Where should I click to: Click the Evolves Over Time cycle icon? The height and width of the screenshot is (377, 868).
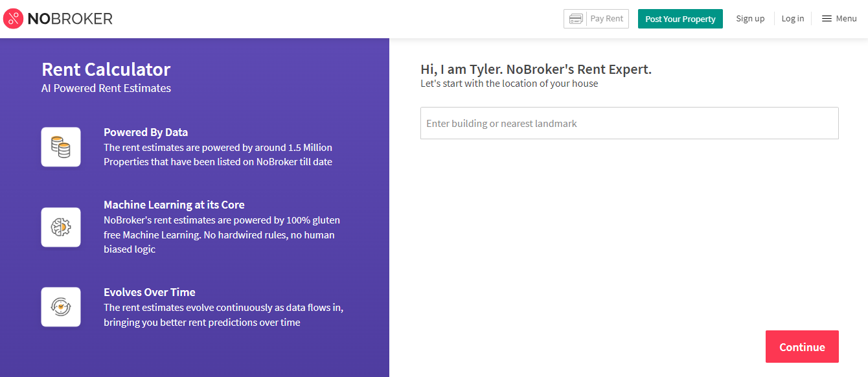pos(61,307)
